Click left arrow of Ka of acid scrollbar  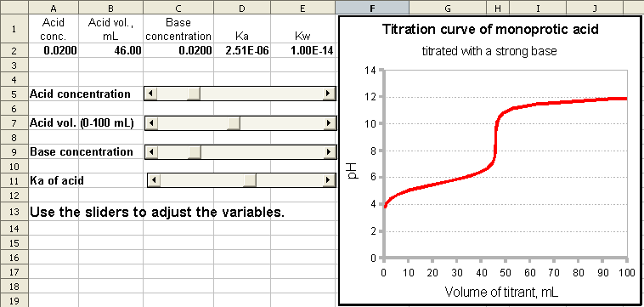click(x=154, y=180)
